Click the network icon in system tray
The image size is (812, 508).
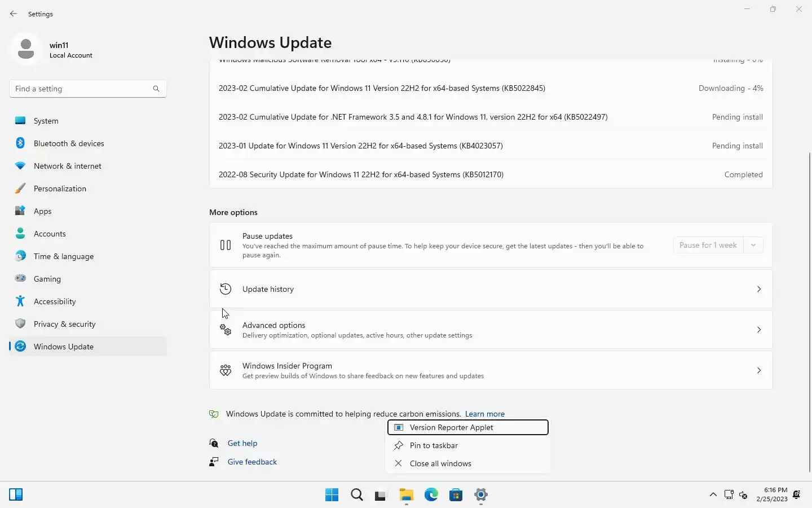[x=729, y=495]
